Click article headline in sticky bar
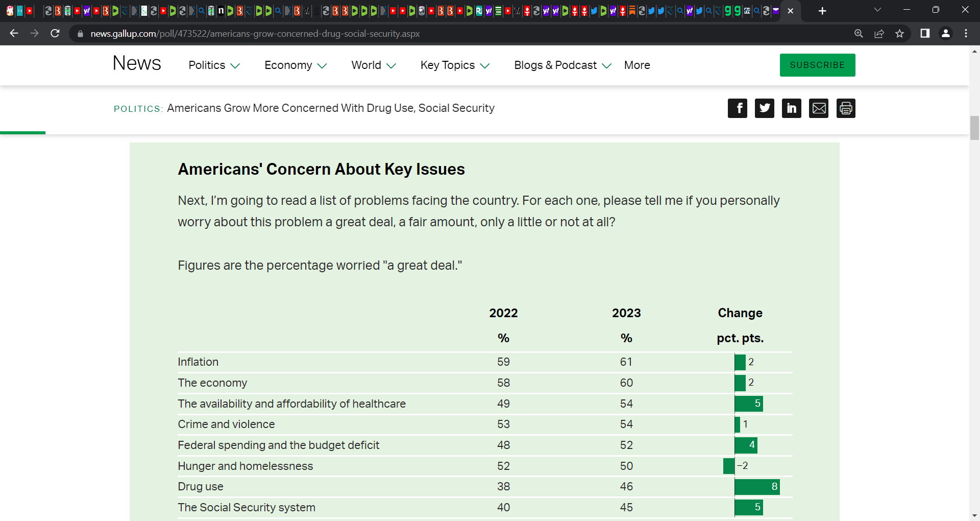Image resolution: width=980 pixels, height=521 pixels. (331, 108)
